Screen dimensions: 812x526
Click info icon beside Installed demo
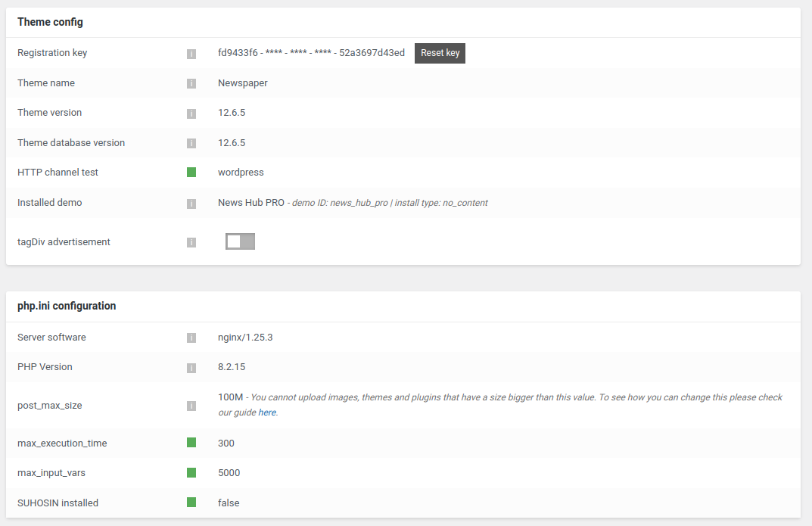191,204
